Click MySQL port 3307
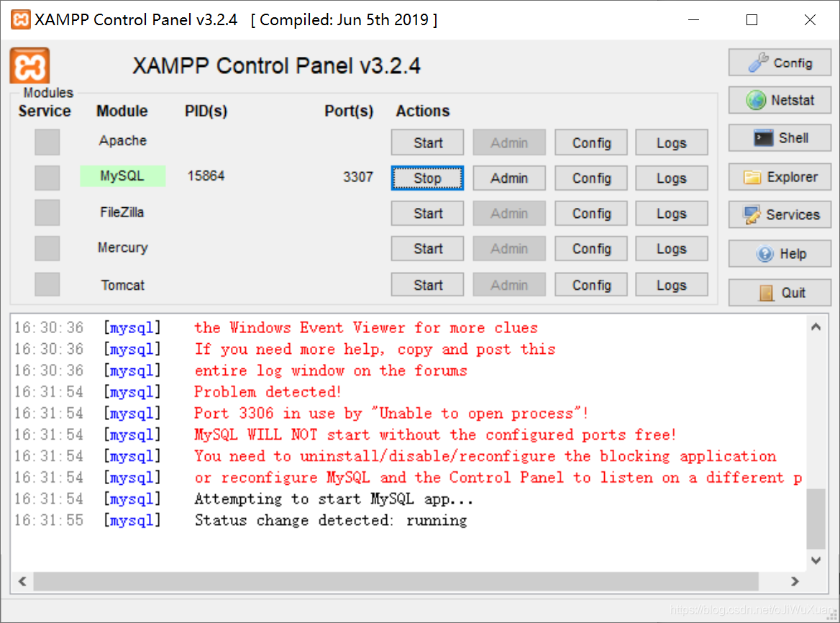840x623 pixels. coord(358,177)
